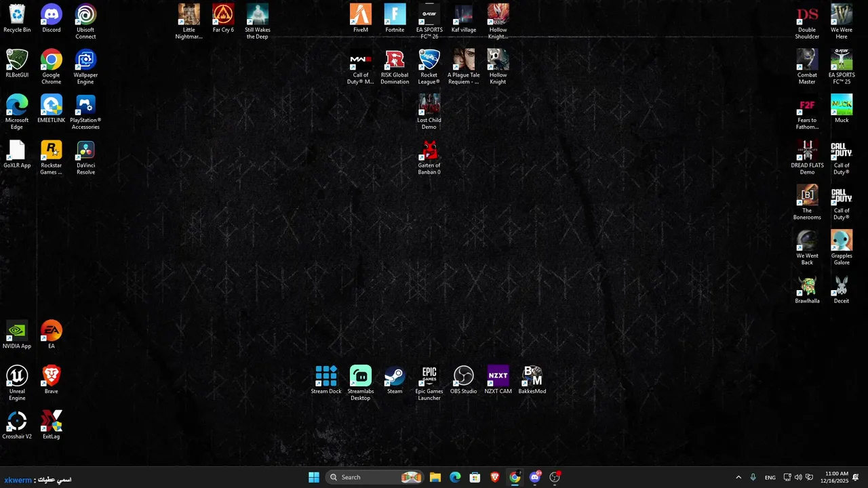Select the Crosshair V2 desktop icon

click(x=17, y=426)
